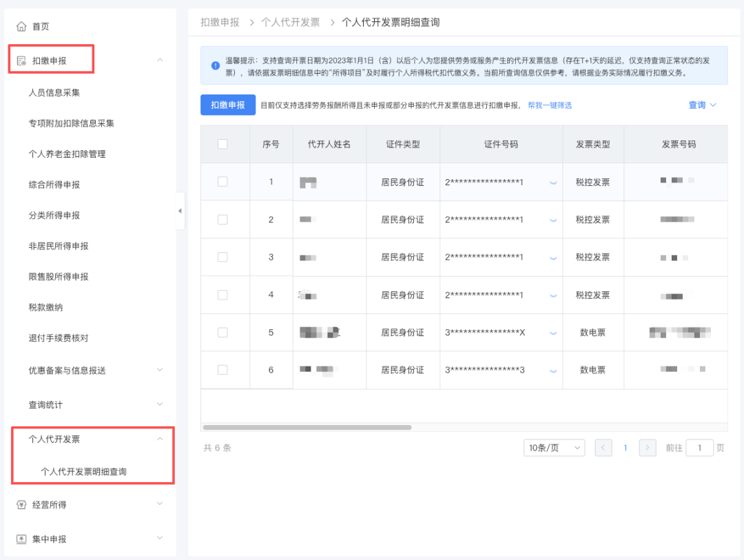Collapse sidebar using the arrow handle
The width and height of the screenshot is (744, 560).
click(x=180, y=211)
